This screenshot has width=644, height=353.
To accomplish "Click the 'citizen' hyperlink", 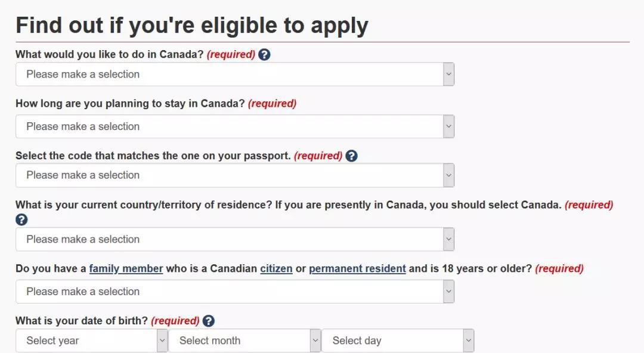I will [276, 268].
